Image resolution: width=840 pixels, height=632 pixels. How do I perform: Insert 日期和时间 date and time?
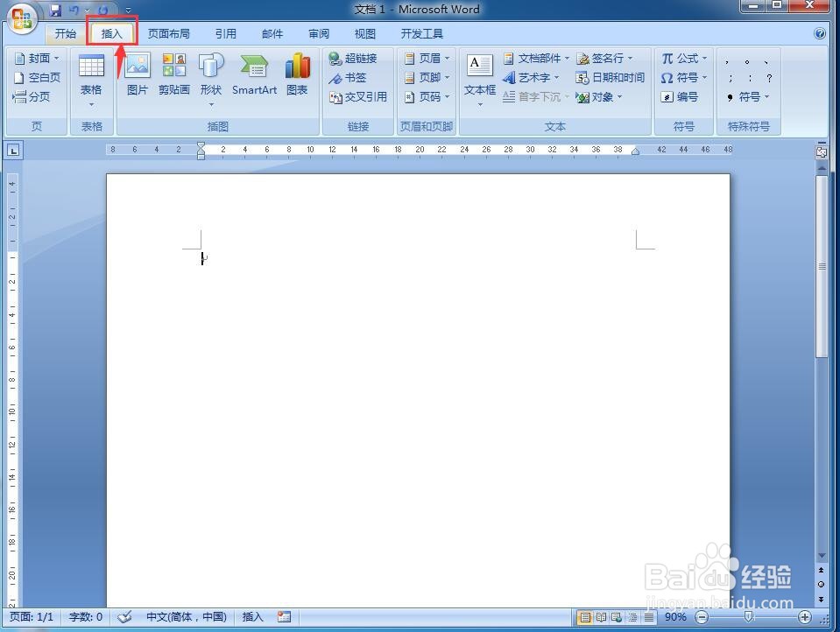(x=610, y=78)
